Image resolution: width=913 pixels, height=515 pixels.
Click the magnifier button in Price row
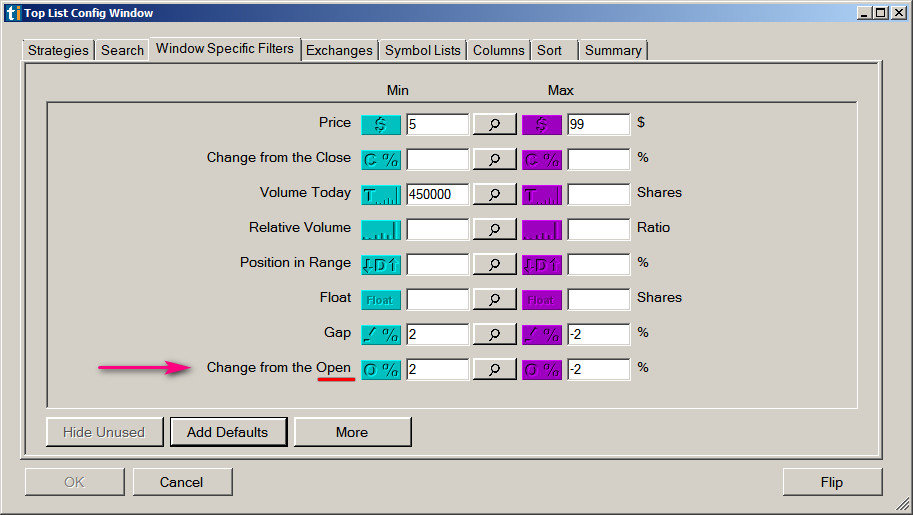pos(494,124)
